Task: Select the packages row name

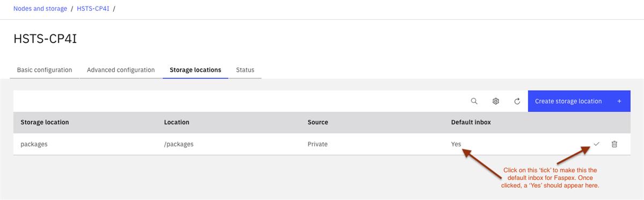Action: pos(34,144)
